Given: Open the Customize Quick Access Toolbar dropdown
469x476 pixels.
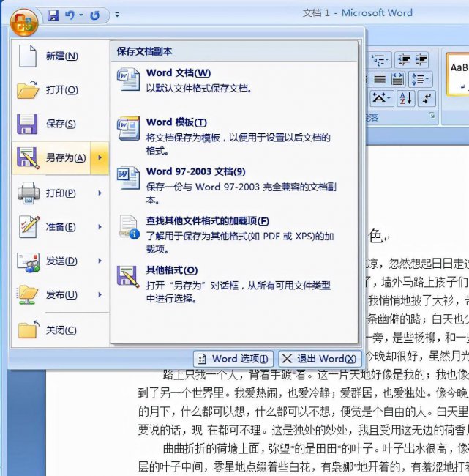Looking at the screenshot, I should pyautogui.click(x=117, y=14).
